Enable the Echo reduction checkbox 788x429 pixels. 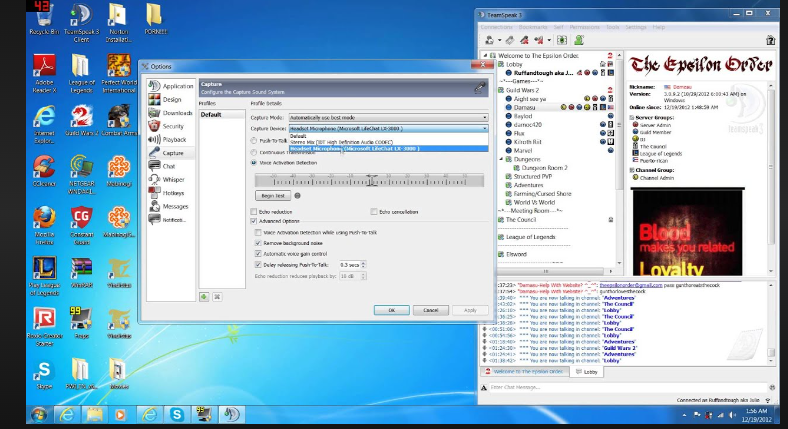click(254, 212)
